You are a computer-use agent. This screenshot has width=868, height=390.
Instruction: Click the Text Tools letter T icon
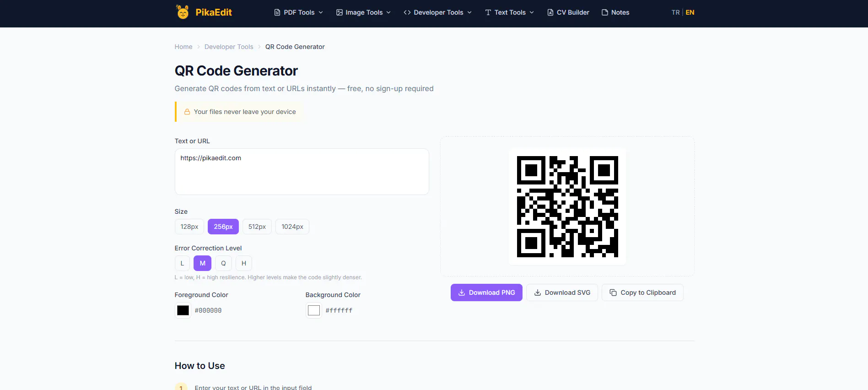[488, 12]
